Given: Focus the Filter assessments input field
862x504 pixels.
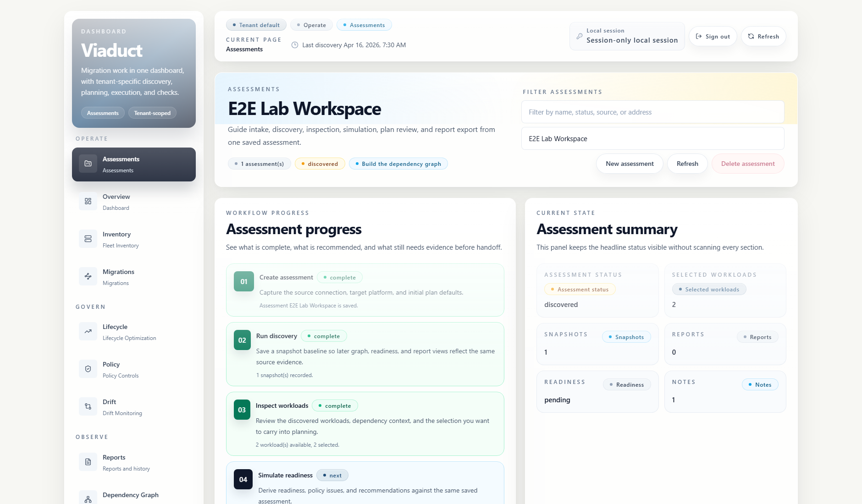Looking at the screenshot, I should [652, 112].
